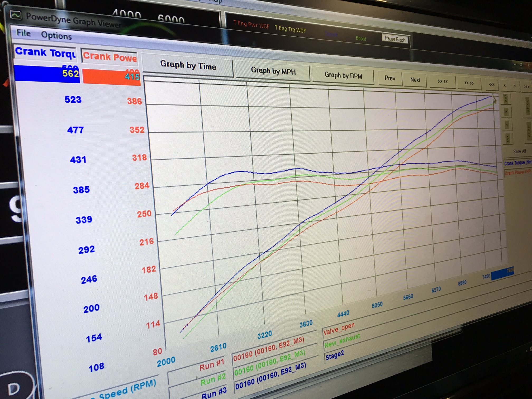The image size is (532, 399).
Task: Click the blue 562 torque value bar
Action: point(47,74)
